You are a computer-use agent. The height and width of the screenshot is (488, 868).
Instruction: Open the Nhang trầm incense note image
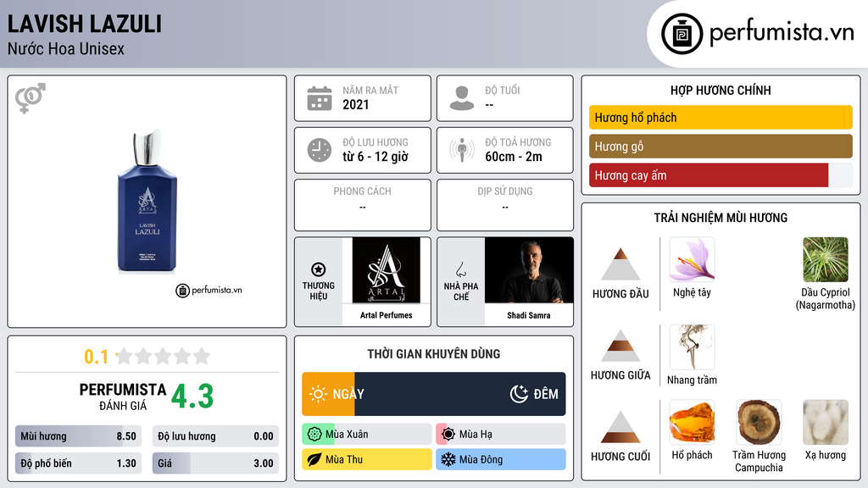click(x=692, y=347)
